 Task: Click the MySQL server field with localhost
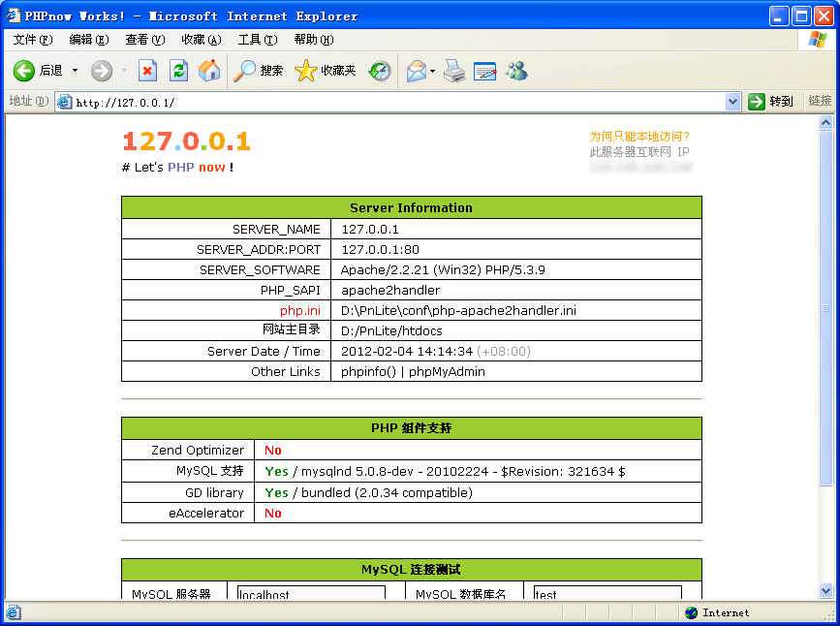click(311, 592)
